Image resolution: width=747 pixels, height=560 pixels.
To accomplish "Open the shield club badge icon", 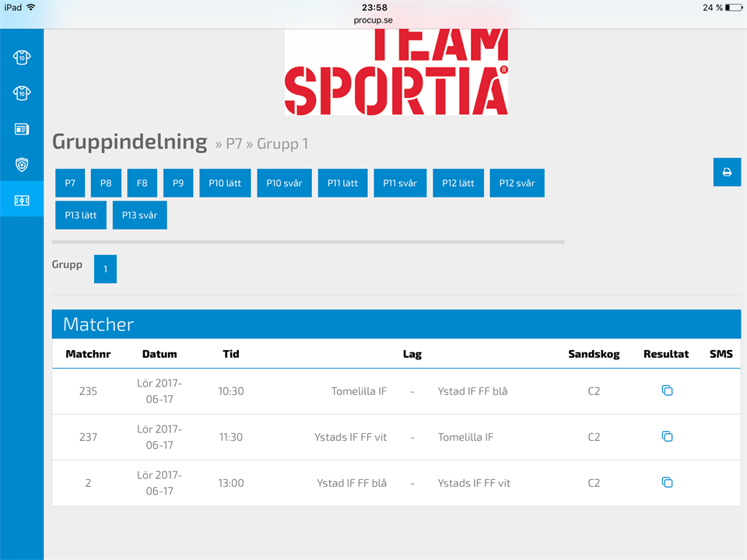I will click(22, 165).
